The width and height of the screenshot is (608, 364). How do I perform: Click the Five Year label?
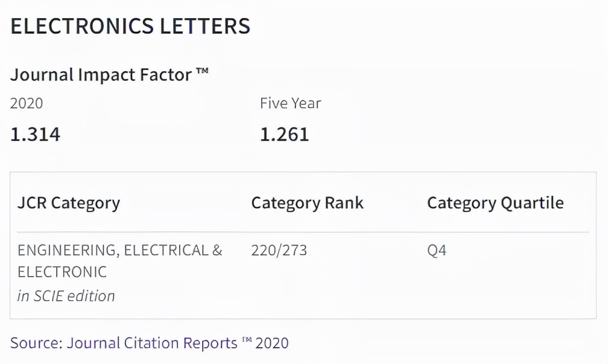point(290,103)
